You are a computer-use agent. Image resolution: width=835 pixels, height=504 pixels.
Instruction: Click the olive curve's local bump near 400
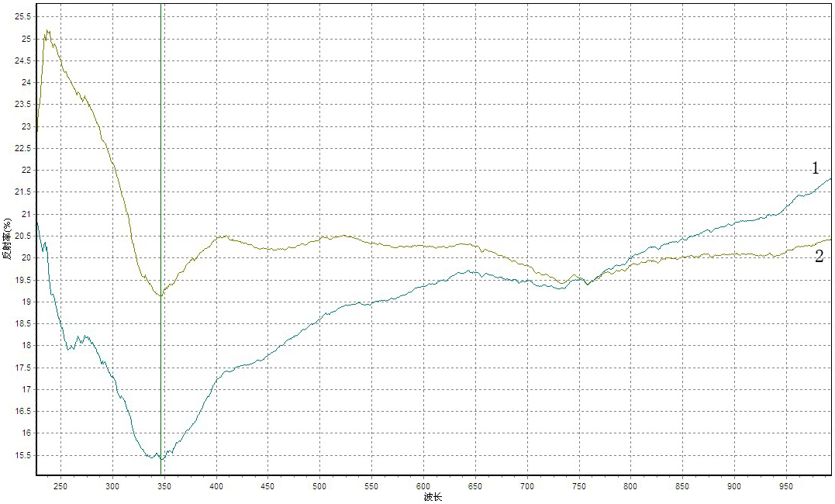[x=223, y=236]
